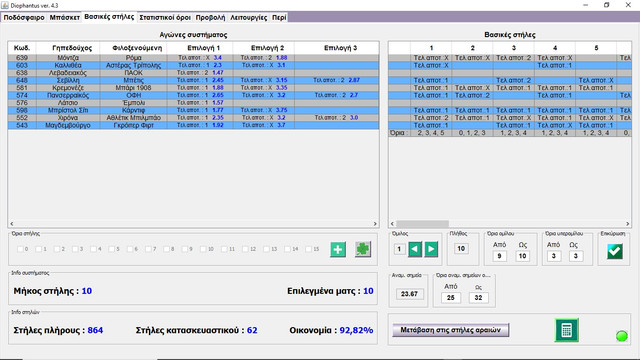Click odds 3.75 in Μπρίστολ row
The width and height of the screenshot is (640, 360).
[x=281, y=110]
